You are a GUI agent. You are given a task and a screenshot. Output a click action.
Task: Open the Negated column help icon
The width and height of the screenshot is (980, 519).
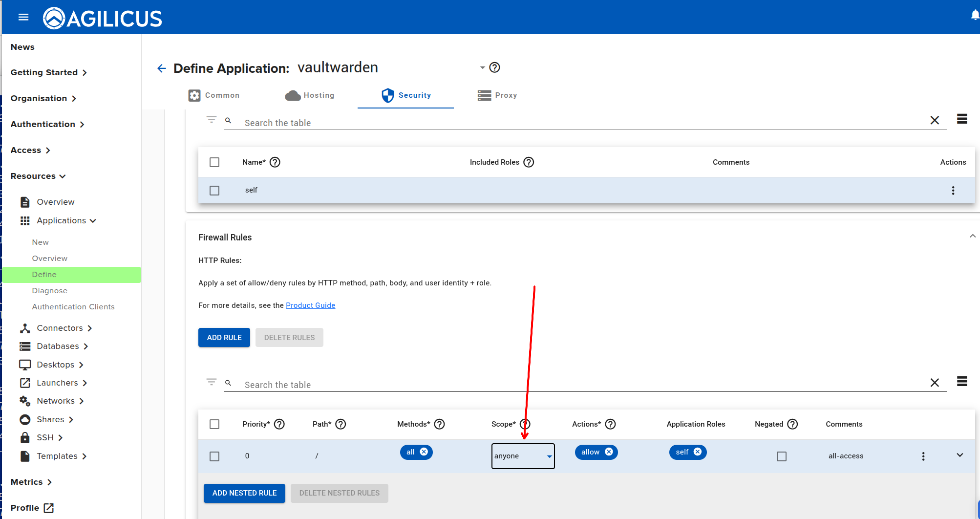point(792,424)
